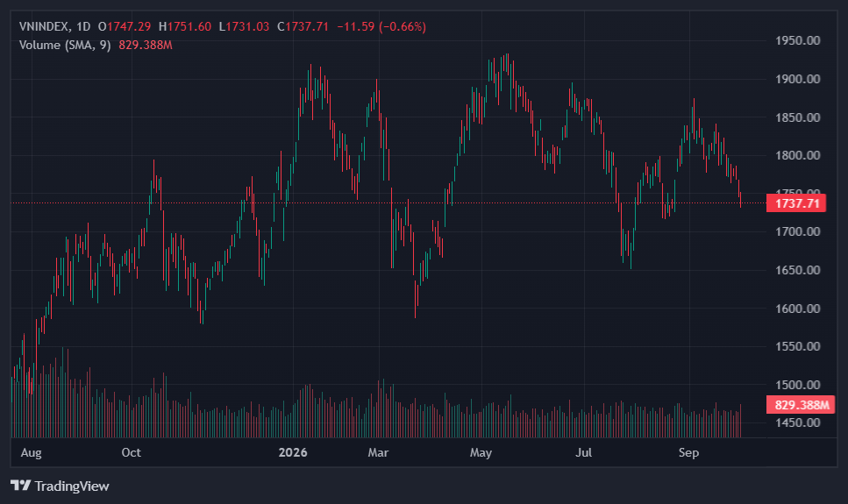Click the 2026 year label on time axis
Screen dimensions: 848x504
click(x=293, y=452)
